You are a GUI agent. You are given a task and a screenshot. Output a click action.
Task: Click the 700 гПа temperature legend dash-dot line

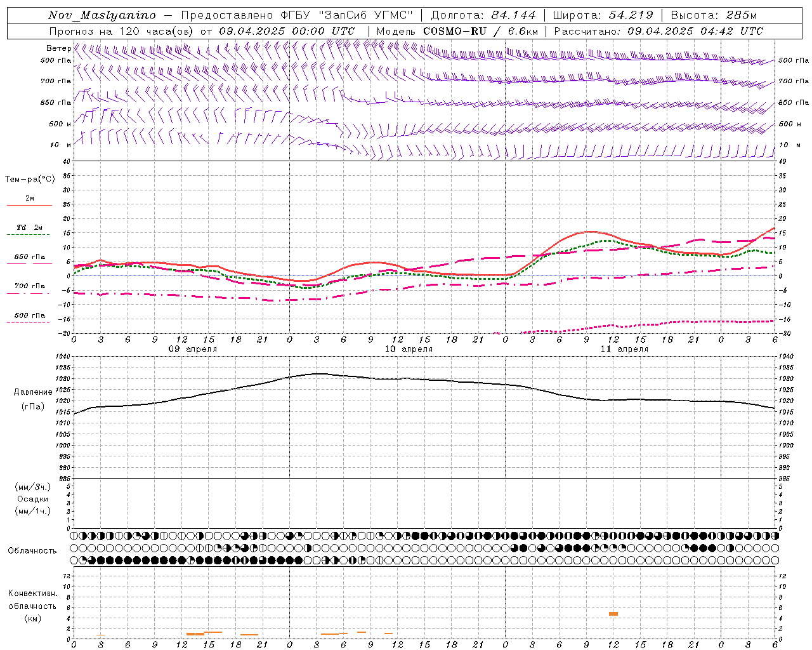pos(29,293)
